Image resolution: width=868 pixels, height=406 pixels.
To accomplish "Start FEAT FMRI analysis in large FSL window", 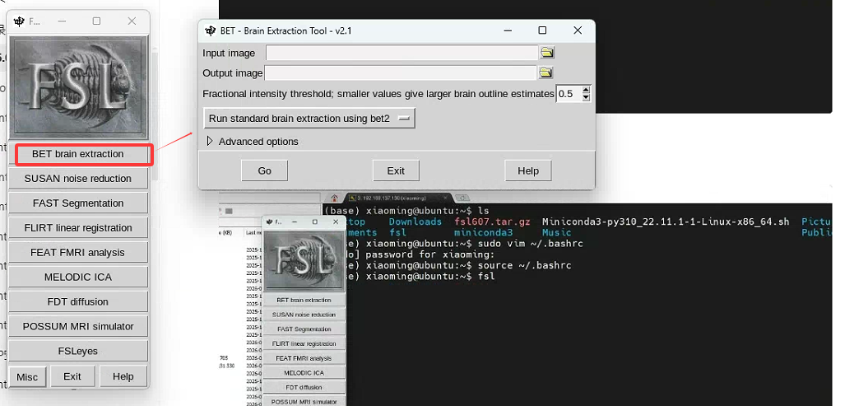I will point(78,253).
